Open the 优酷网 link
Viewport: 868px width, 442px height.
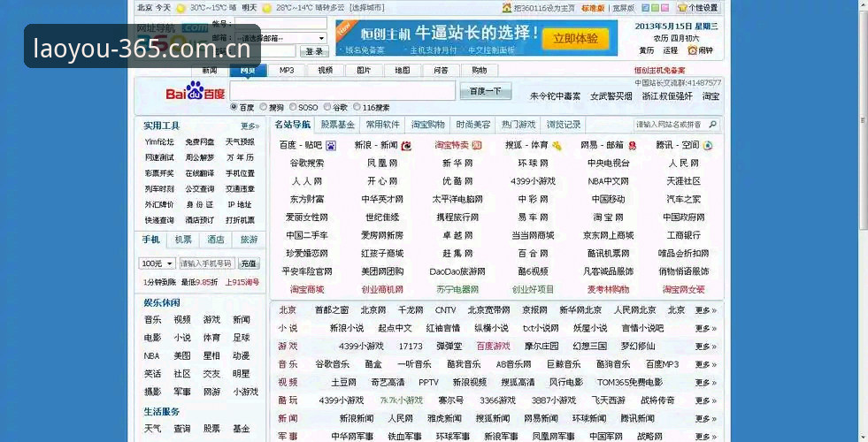457,181
